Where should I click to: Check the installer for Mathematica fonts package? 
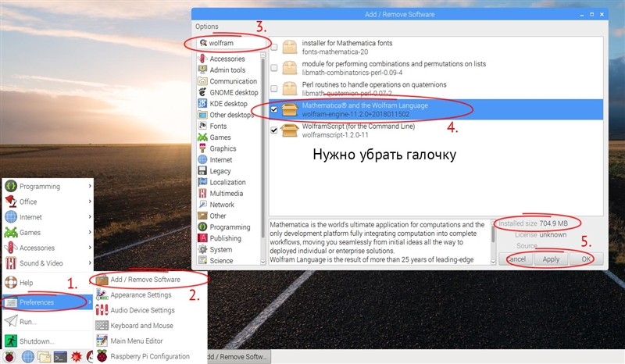(273, 48)
